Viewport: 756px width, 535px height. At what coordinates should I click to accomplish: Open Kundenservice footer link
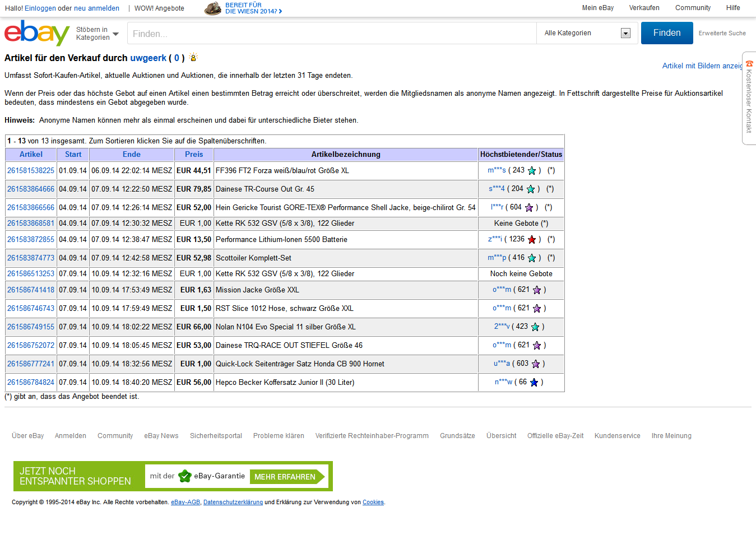[617, 436]
